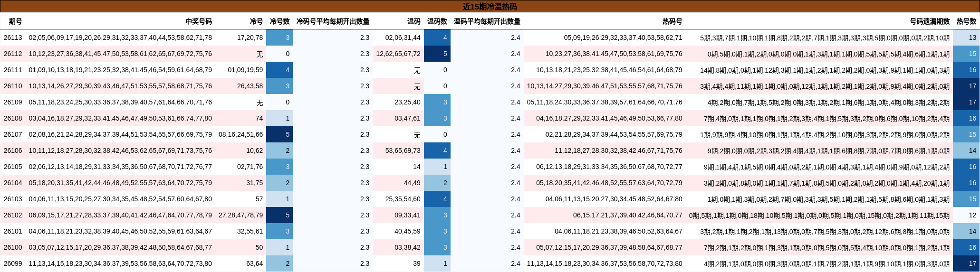Click the title 近15期冷温热码
980x272 pixels.
490,7
